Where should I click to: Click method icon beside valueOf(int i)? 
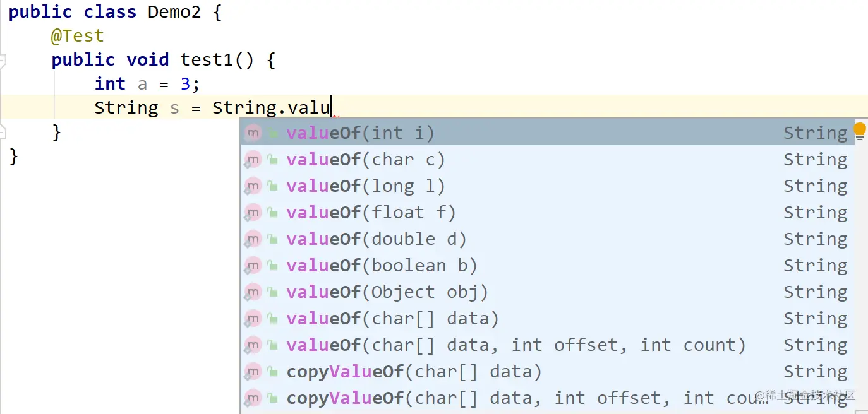click(253, 133)
